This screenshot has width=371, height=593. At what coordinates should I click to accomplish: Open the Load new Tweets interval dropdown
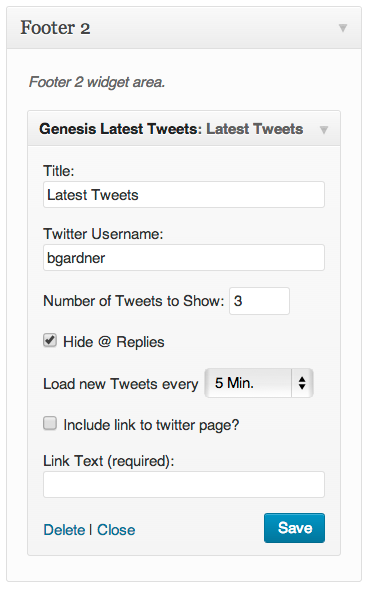tap(259, 383)
